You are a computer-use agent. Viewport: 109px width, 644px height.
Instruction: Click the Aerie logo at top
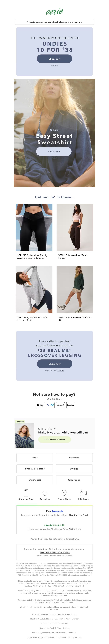click(55, 11)
